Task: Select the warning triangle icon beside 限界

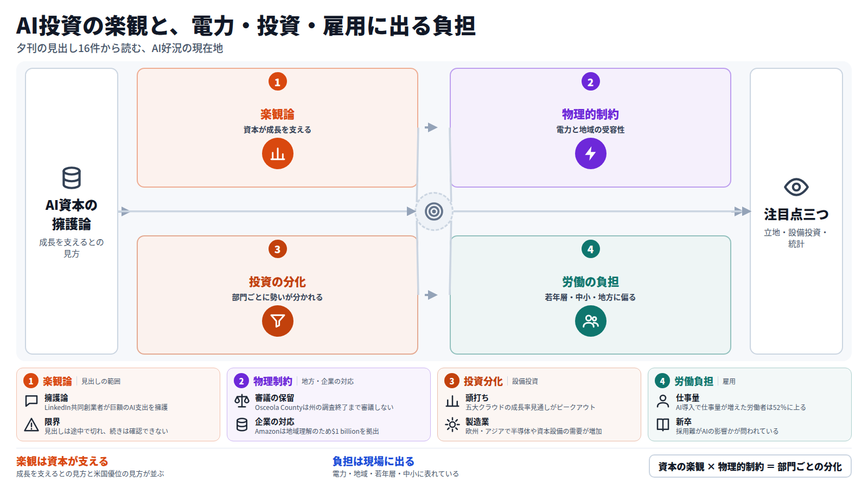Action: (x=31, y=425)
